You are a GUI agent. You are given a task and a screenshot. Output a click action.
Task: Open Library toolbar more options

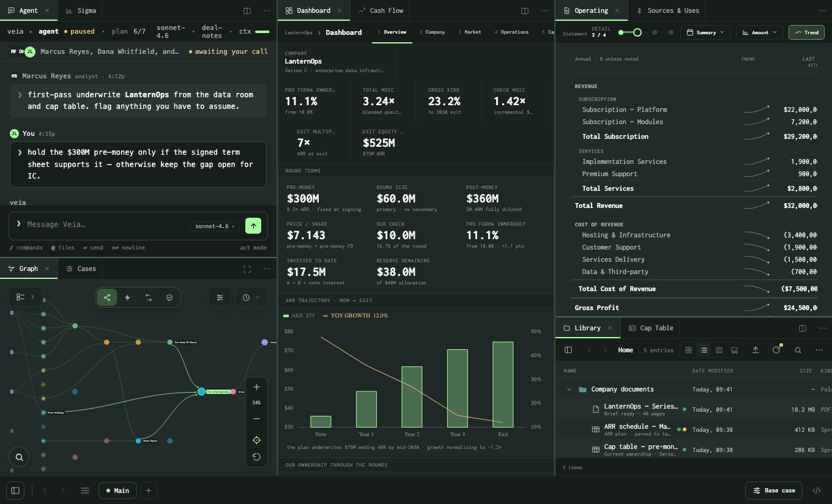(x=819, y=350)
